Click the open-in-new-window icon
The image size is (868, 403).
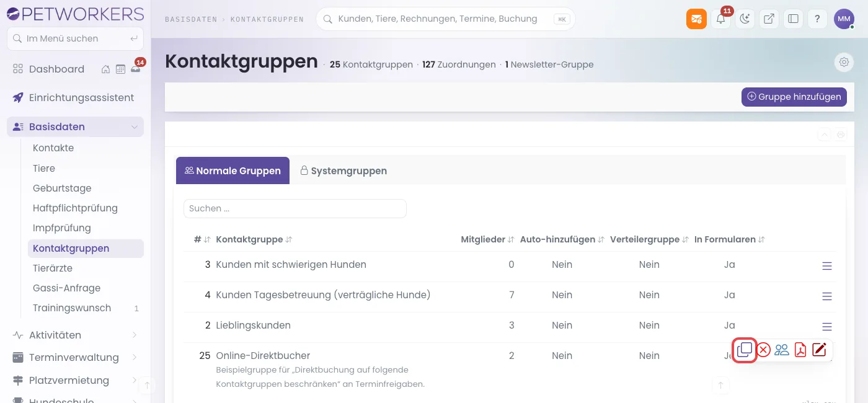point(769,19)
